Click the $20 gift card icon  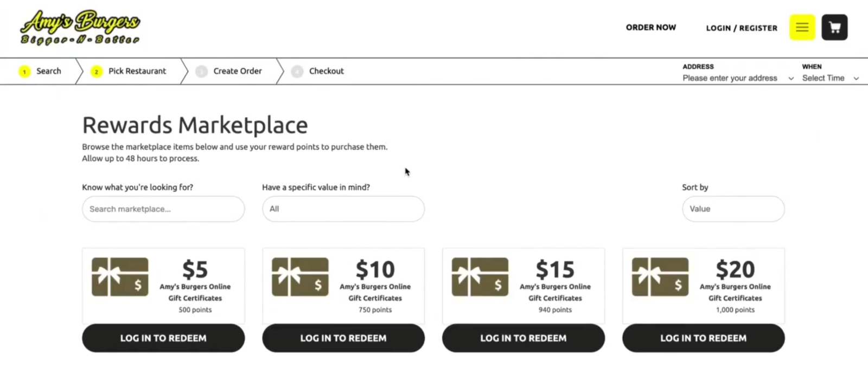(x=660, y=277)
